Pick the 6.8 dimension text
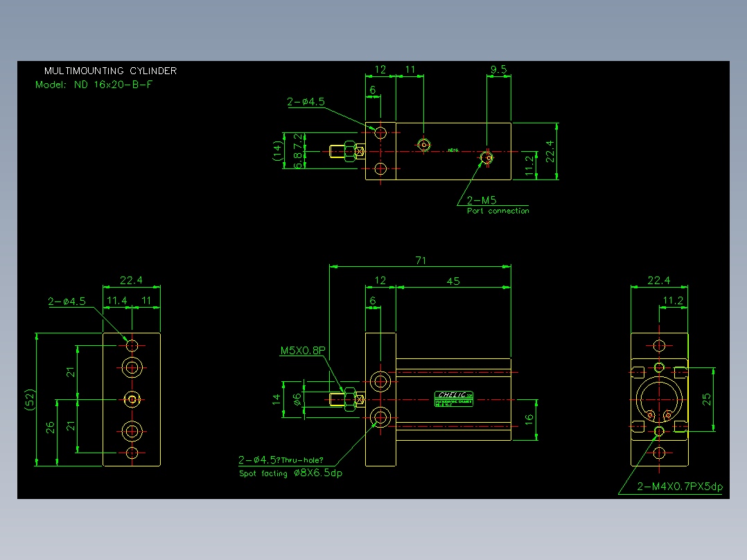Screen dimensions: 747x560 pyautogui.click(x=298, y=161)
